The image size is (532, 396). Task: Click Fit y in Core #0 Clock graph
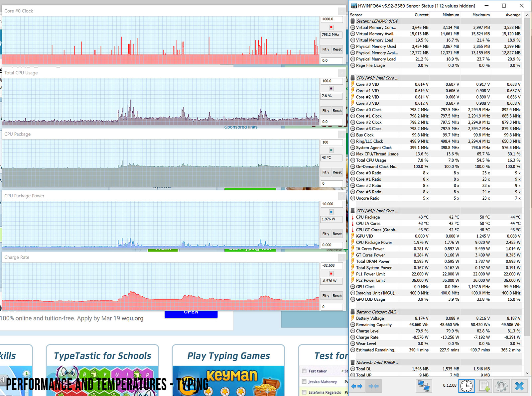tap(326, 49)
